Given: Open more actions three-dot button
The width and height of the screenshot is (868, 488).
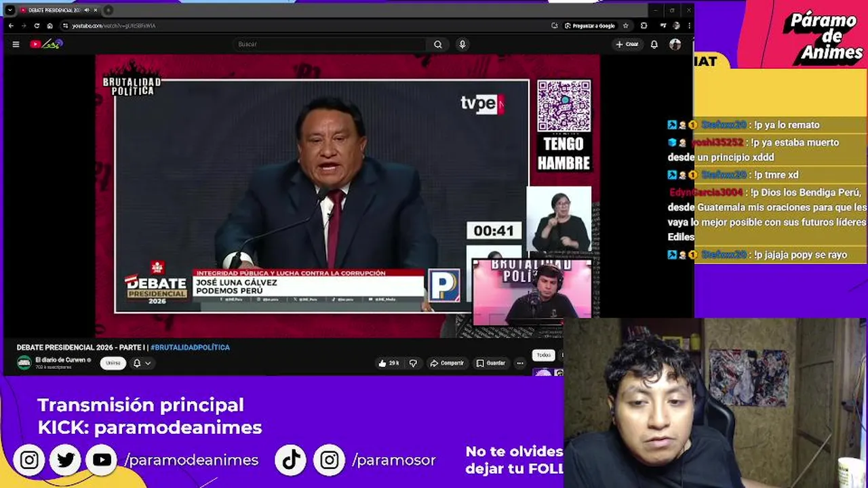Looking at the screenshot, I should (520, 363).
